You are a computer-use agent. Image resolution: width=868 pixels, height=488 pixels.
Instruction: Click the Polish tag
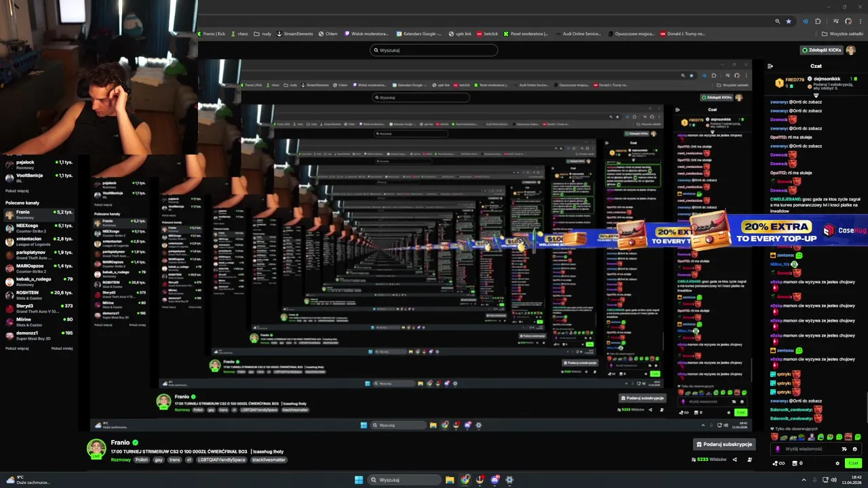pyautogui.click(x=141, y=460)
